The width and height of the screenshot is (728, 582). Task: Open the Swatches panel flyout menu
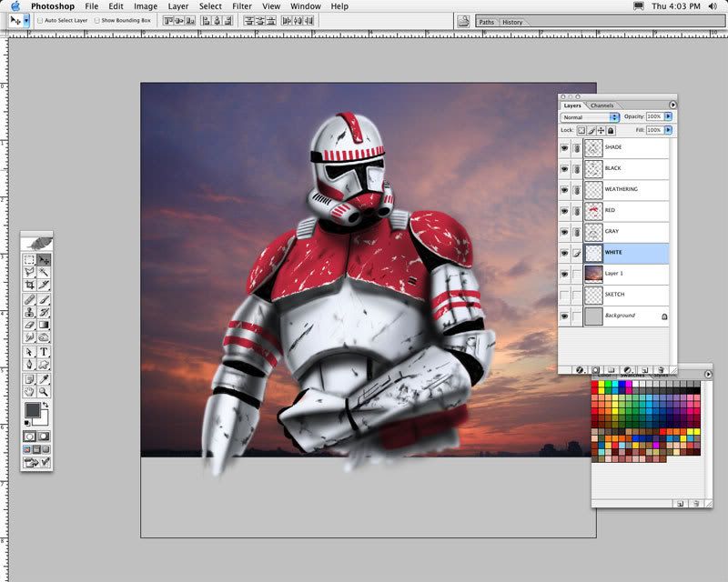tap(708, 374)
